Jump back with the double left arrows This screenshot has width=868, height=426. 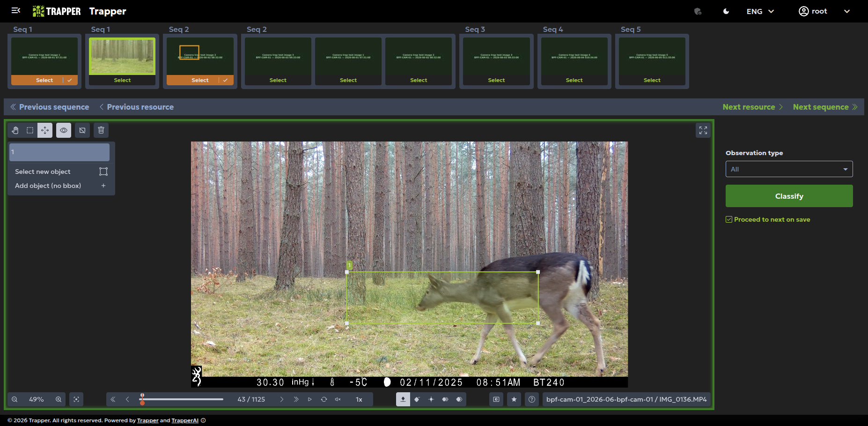113,399
